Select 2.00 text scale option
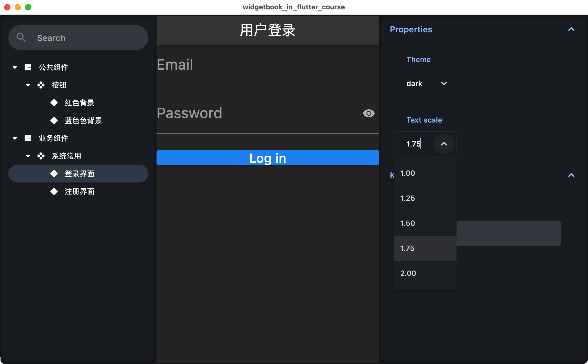 point(425,273)
